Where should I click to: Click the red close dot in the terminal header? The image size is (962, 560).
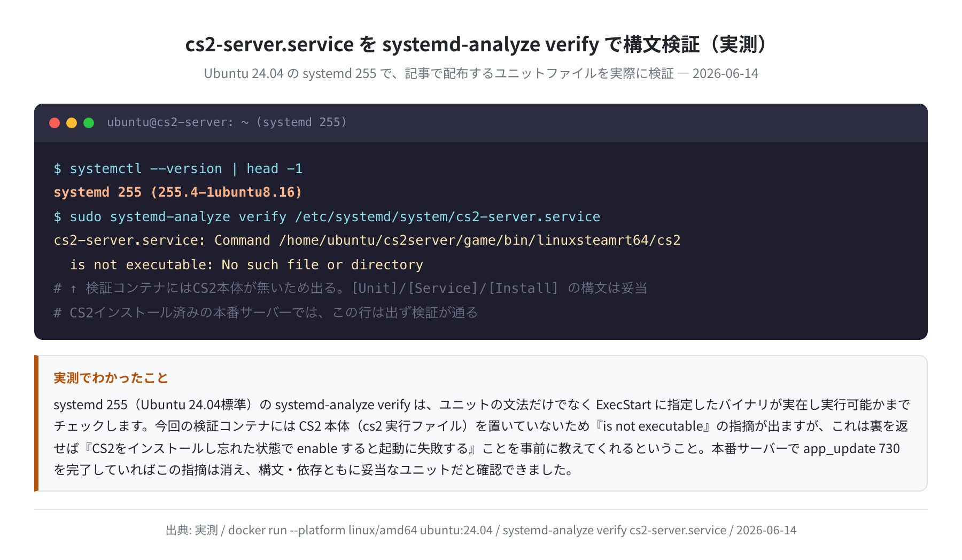click(x=55, y=123)
